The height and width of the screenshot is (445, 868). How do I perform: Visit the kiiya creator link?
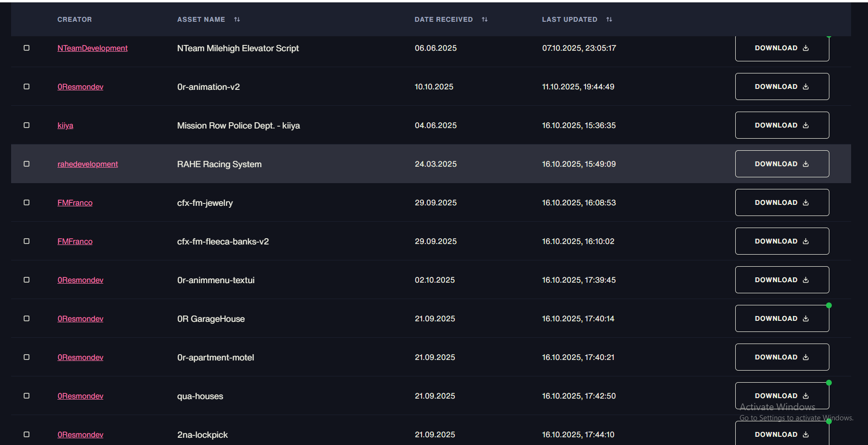click(x=65, y=125)
